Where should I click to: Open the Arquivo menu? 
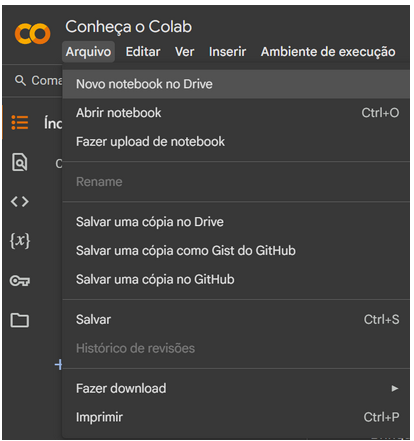[x=88, y=52]
